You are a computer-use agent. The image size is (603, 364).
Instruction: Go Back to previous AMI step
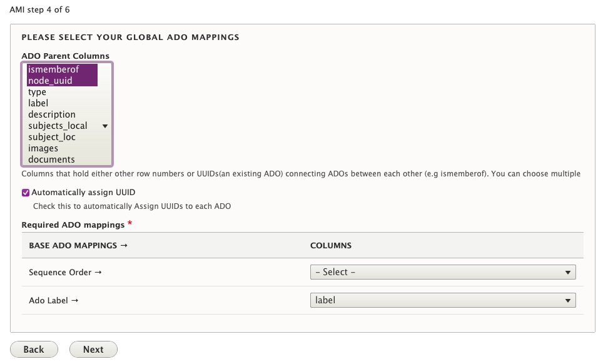(x=34, y=350)
